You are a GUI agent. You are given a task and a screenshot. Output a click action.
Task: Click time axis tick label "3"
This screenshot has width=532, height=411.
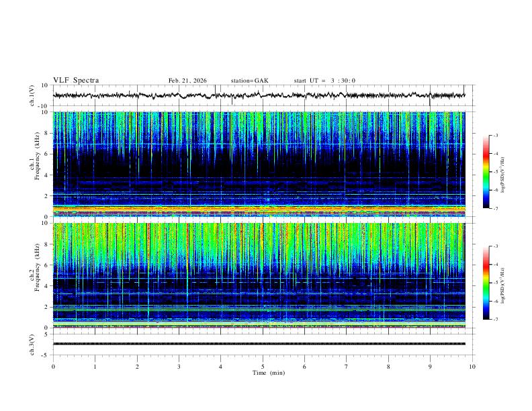(x=179, y=367)
